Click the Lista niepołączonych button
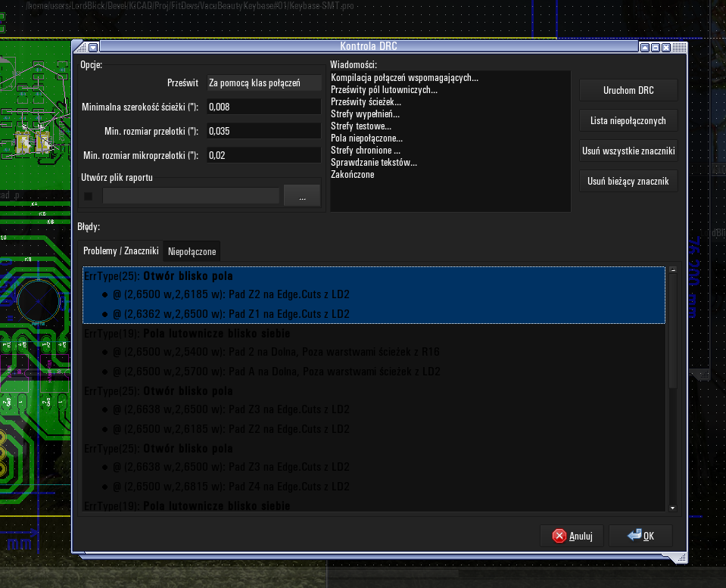The width and height of the screenshot is (726, 588). (628, 120)
